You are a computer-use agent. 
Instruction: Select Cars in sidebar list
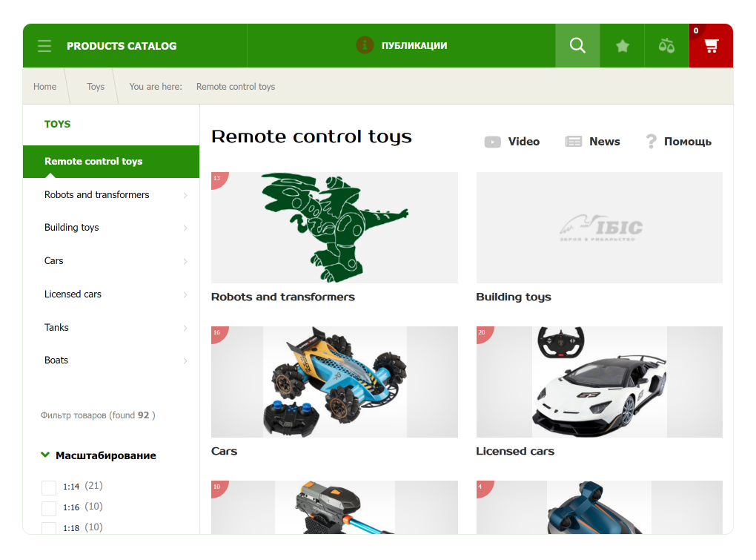click(53, 261)
